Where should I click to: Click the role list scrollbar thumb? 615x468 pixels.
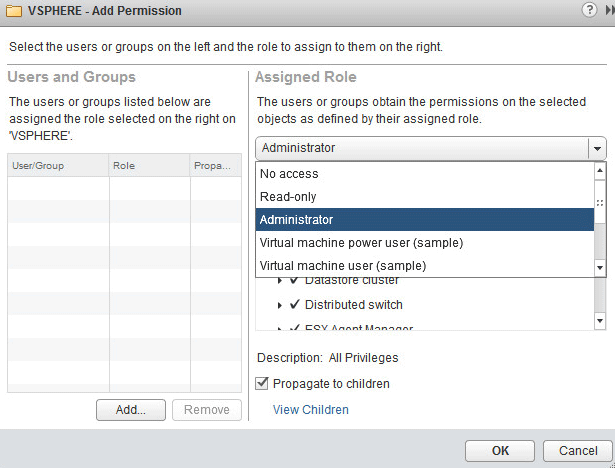[x=600, y=202]
